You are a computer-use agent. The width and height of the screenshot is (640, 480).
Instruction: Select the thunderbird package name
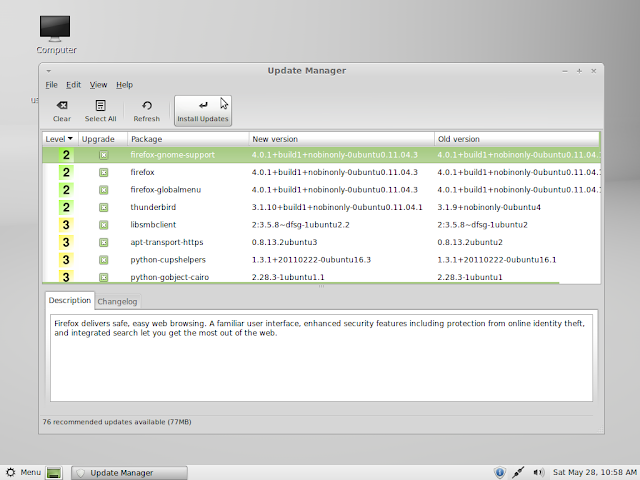153,207
